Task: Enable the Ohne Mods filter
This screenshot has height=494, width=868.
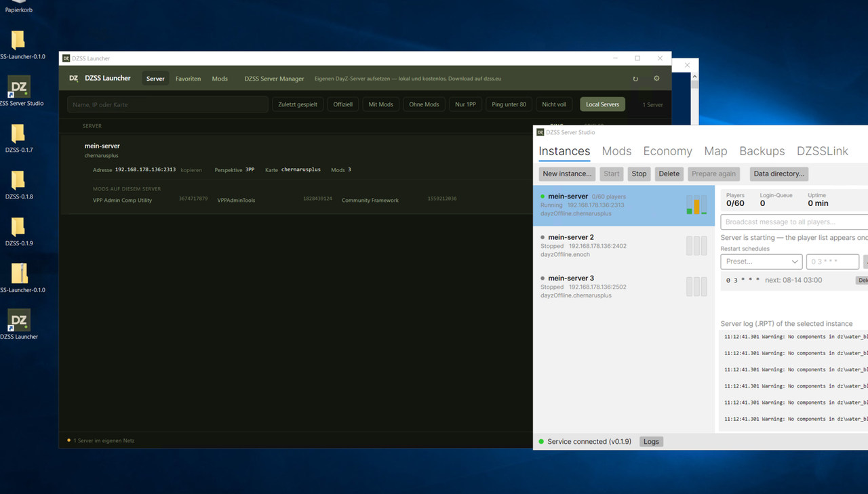Action: click(425, 104)
